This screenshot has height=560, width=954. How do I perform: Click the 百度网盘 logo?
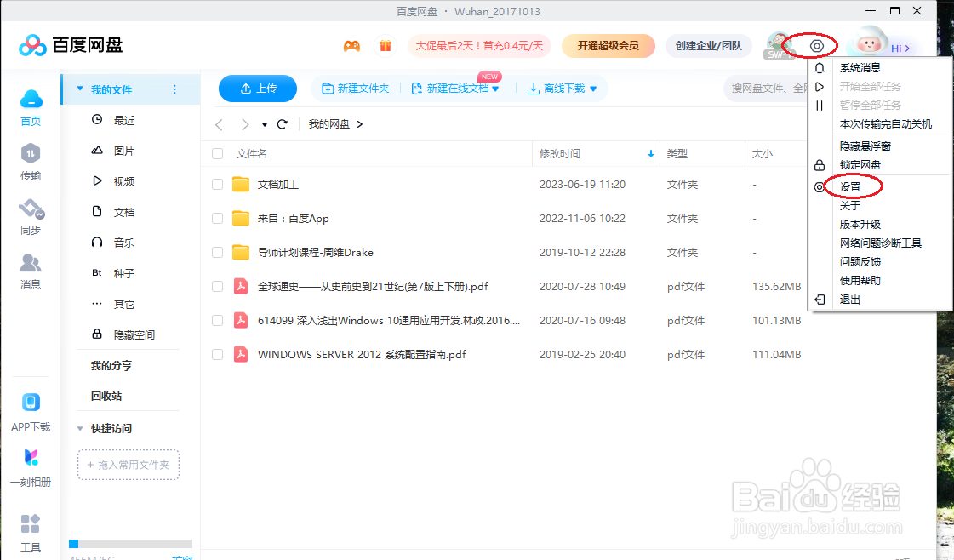[71, 45]
